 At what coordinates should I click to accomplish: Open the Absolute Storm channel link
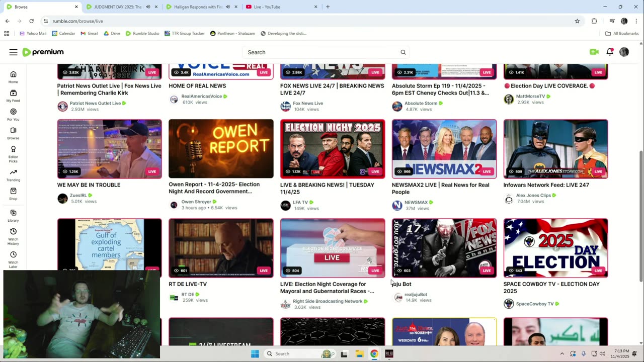421,104
